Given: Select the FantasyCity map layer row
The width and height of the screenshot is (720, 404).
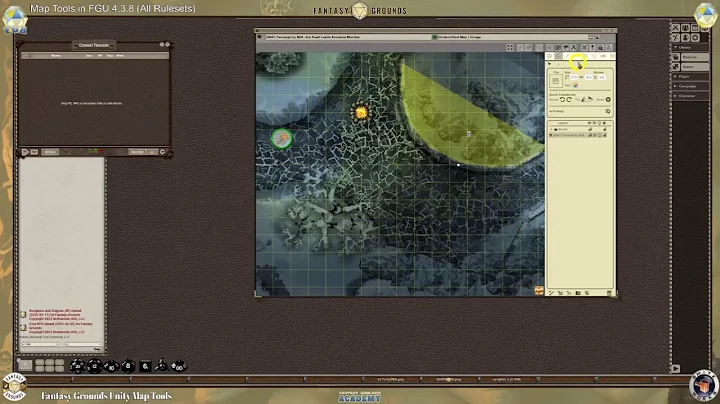Looking at the screenshot, I should point(579,135).
